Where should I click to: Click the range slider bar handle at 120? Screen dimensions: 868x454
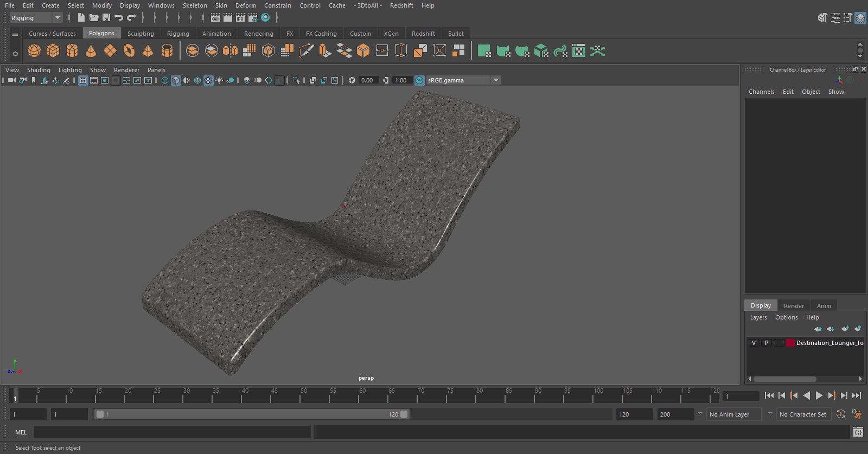click(404, 414)
